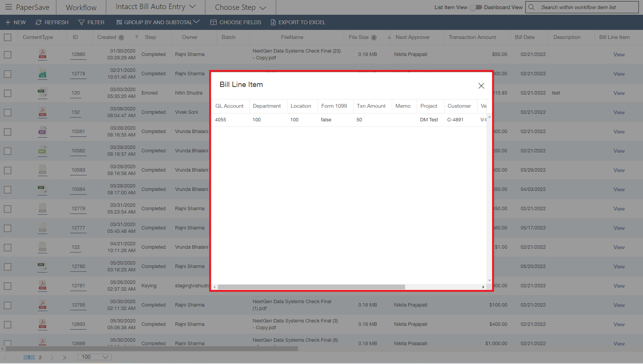The image size is (643, 364).
Task: Open the PaperSave hamburger menu
Action: (8, 7)
